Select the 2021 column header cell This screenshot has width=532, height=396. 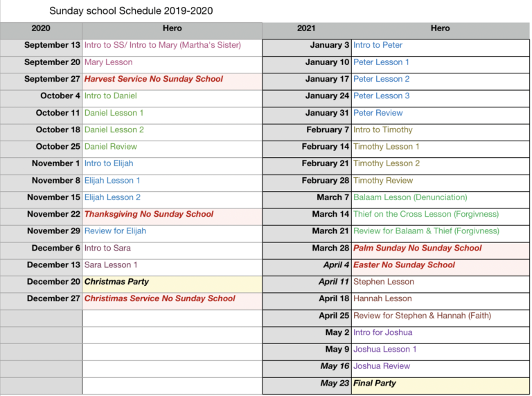(x=306, y=28)
